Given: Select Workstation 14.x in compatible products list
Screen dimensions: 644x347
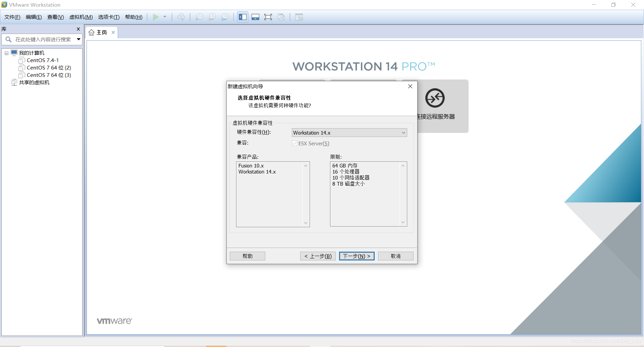Looking at the screenshot, I should 257,172.
